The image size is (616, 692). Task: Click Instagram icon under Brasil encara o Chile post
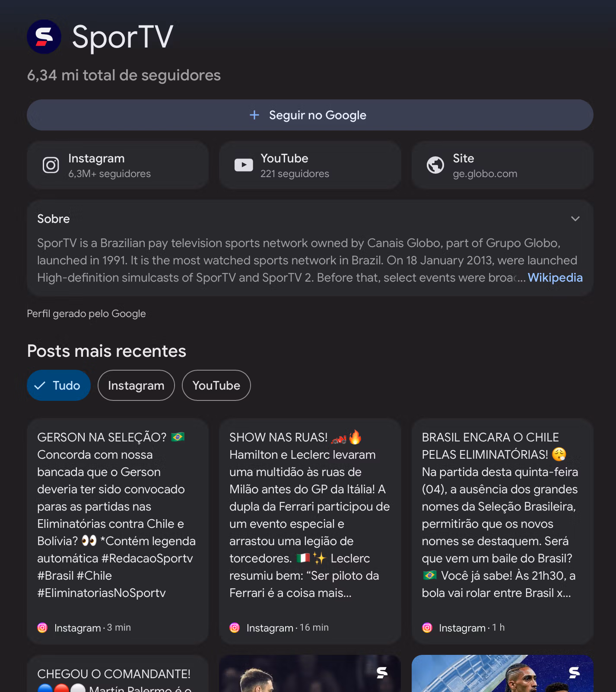(x=427, y=628)
